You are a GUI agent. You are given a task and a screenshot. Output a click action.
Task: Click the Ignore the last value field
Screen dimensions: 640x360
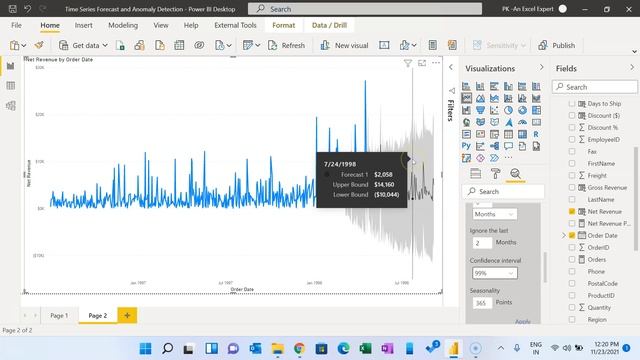[x=482, y=243]
